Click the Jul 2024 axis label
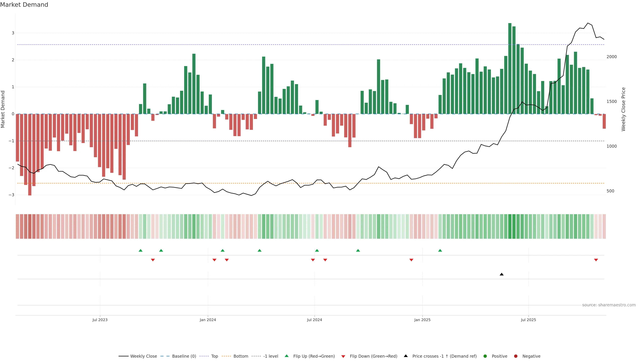Viewport: 644px width, 362px height. 314,320
